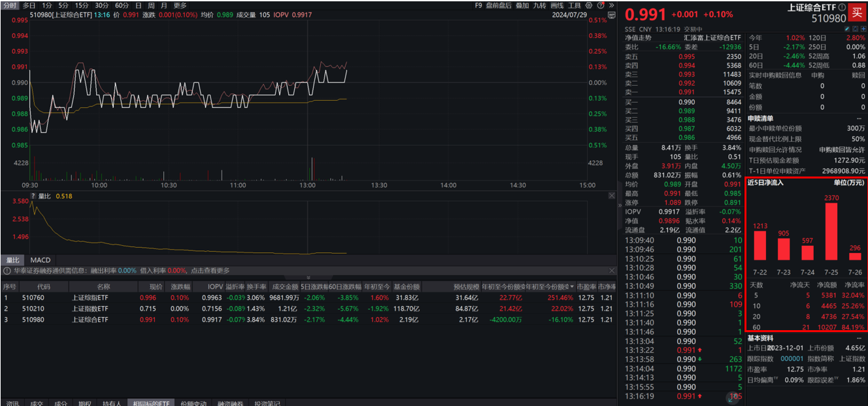Viewport: 868px width, 406px height.
Task: Dismiss the 华泰证券融券通 info bar
Action: [611, 271]
